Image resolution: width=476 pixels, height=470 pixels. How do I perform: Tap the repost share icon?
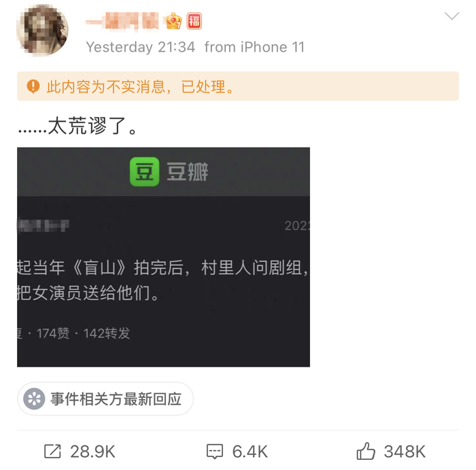(52, 451)
